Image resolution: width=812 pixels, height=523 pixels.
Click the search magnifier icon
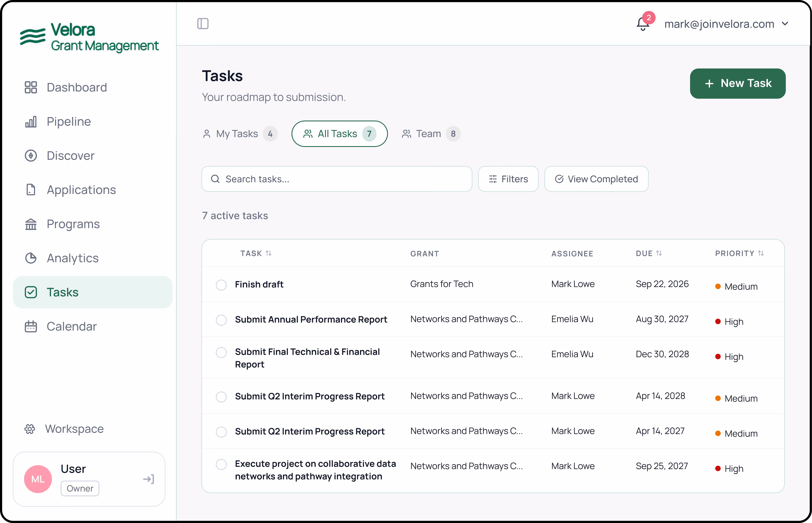215,179
